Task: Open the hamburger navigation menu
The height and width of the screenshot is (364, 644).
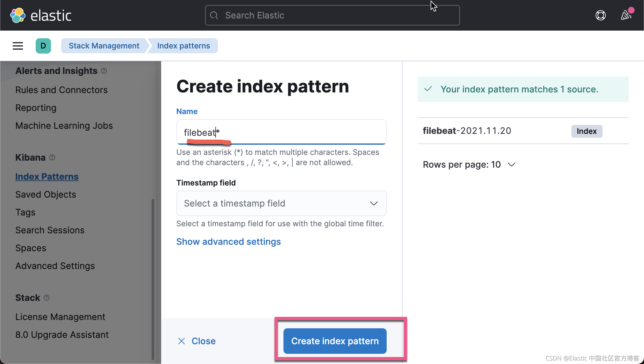Action: 18,46
